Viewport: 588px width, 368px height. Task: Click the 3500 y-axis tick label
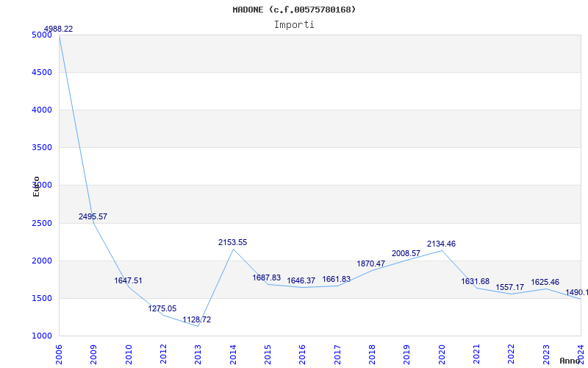pos(42,148)
